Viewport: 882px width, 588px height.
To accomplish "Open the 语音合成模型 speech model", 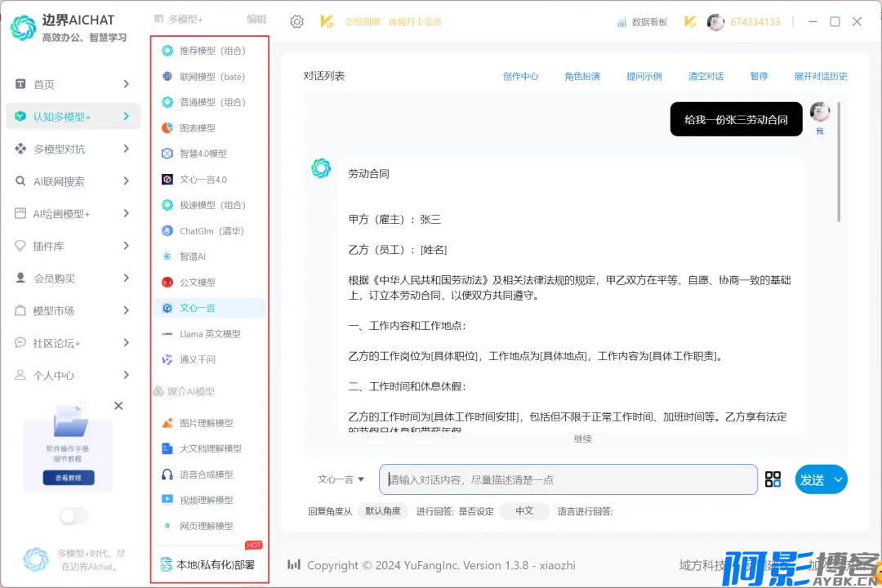I will point(209,475).
